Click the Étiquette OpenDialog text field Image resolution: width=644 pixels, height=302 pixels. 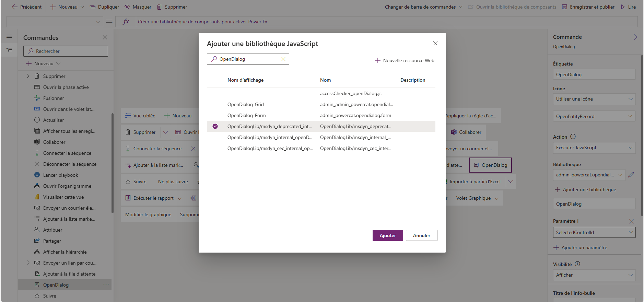[x=594, y=74]
